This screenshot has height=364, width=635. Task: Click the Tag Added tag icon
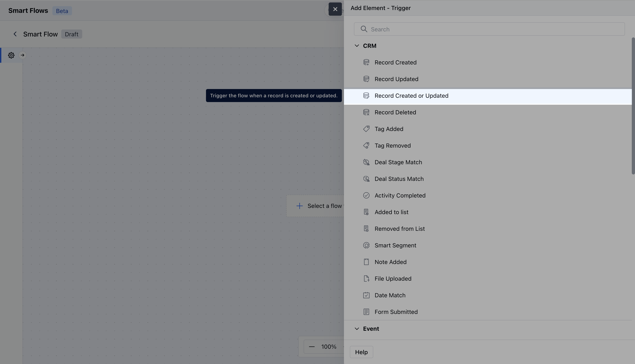click(x=366, y=129)
